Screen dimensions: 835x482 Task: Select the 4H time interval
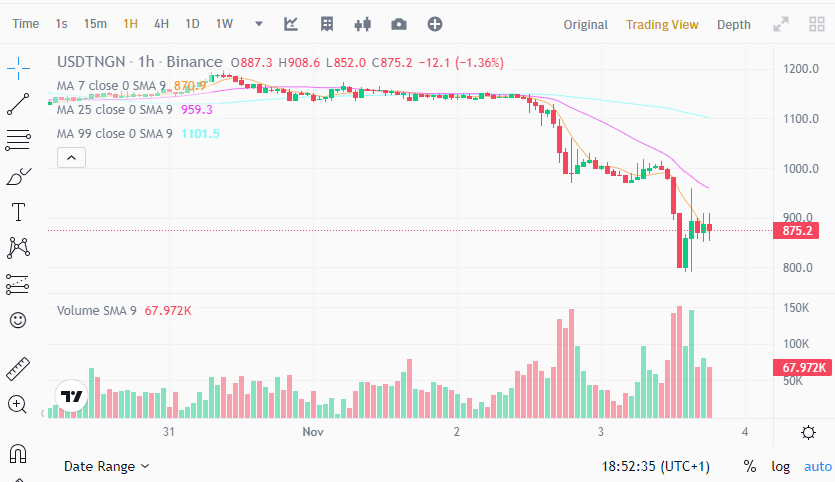pyautogui.click(x=161, y=24)
